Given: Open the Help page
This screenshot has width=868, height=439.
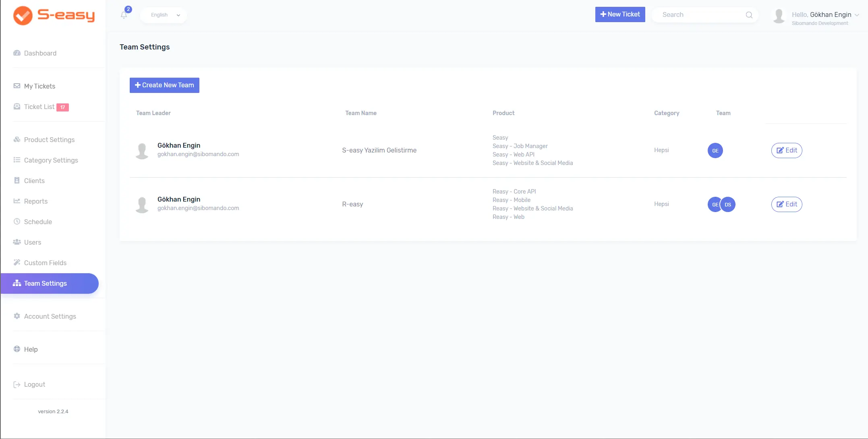Looking at the screenshot, I should pyautogui.click(x=31, y=349).
